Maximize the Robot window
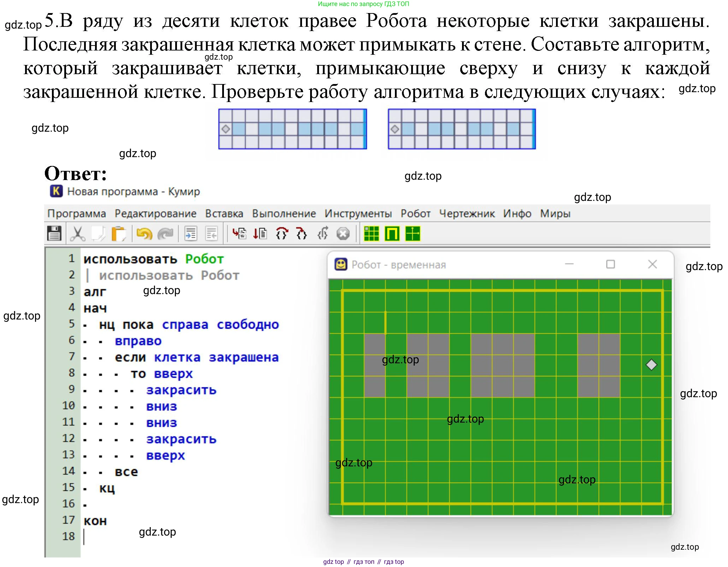Viewport: 728px width, 567px height. (610, 264)
